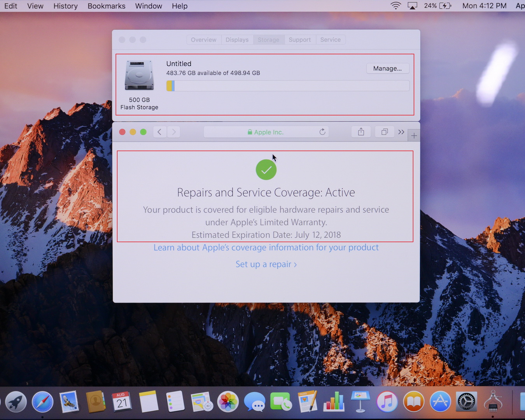Launch the App Store from the dock
Viewport: 525px width, 420px height.
click(440, 402)
